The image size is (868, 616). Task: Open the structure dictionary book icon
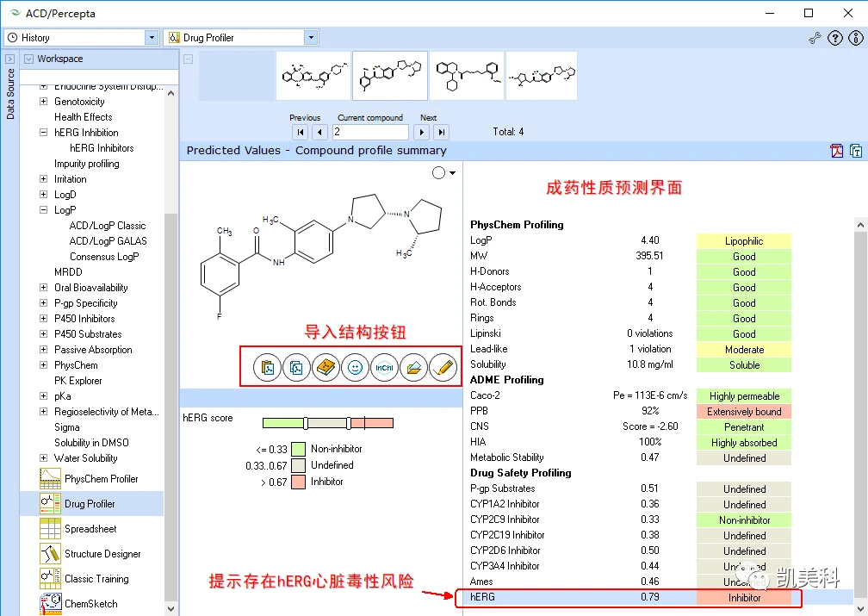(325, 367)
